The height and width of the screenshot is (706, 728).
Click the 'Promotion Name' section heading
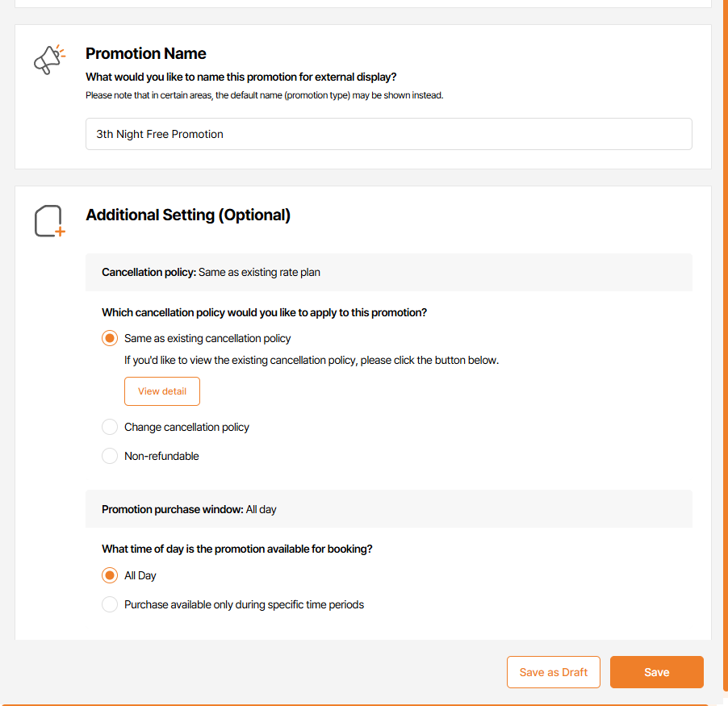click(x=146, y=53)
